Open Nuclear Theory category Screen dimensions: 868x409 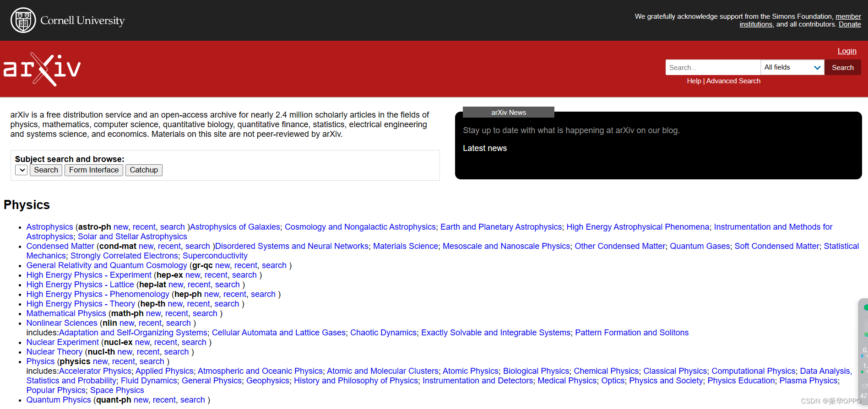pyautogui.click(x=54, y=352)
